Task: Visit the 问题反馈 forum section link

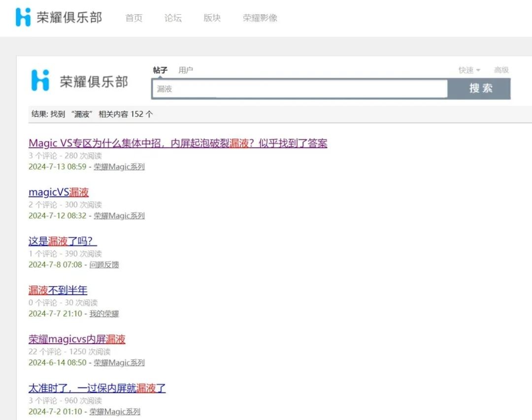Action: pos(104,264)
